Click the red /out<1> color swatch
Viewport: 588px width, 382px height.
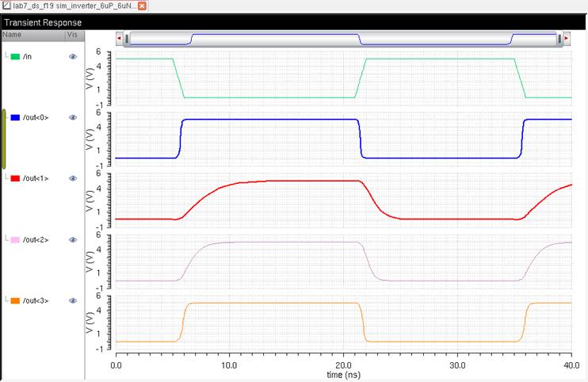coord(15,178)
